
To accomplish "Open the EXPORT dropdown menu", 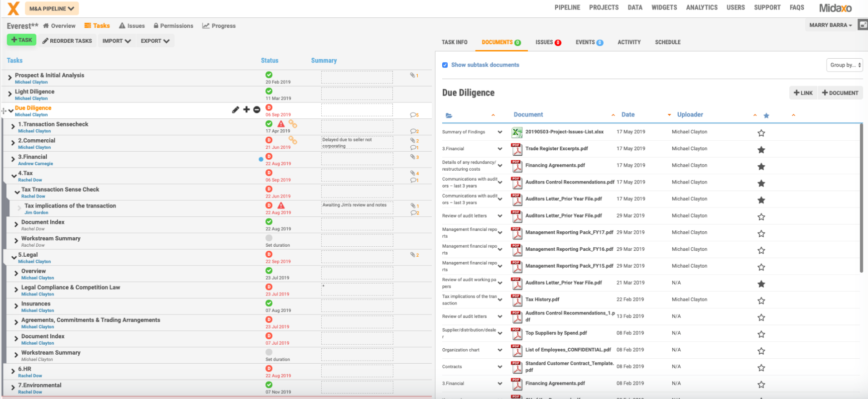I will 155,41.
